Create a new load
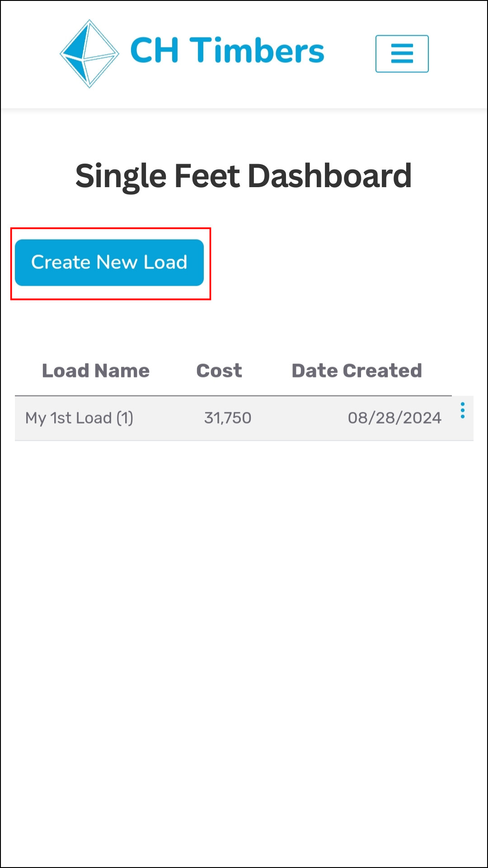Image resolution: width=488 pixels, height=868 pixels. [109, 263]
